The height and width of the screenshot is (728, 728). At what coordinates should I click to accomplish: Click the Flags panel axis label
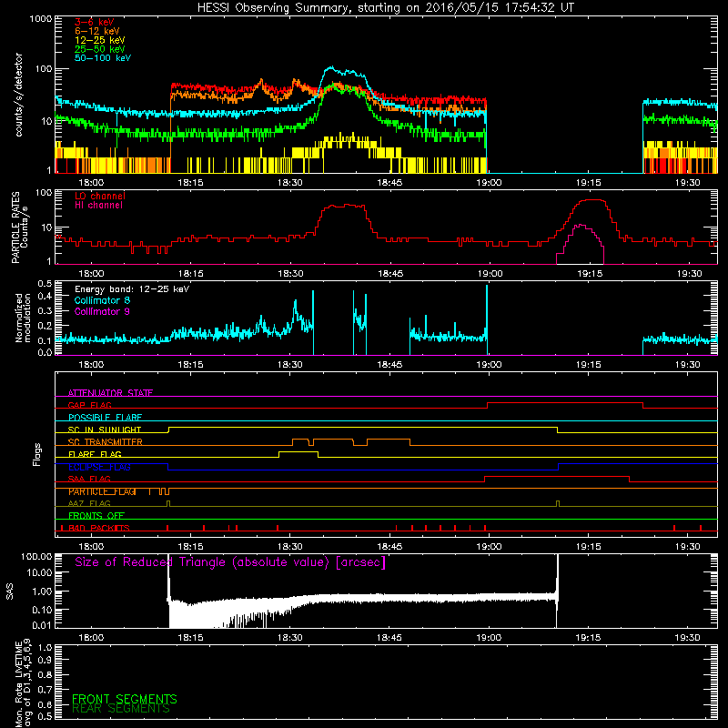click(x=37, y=454)
